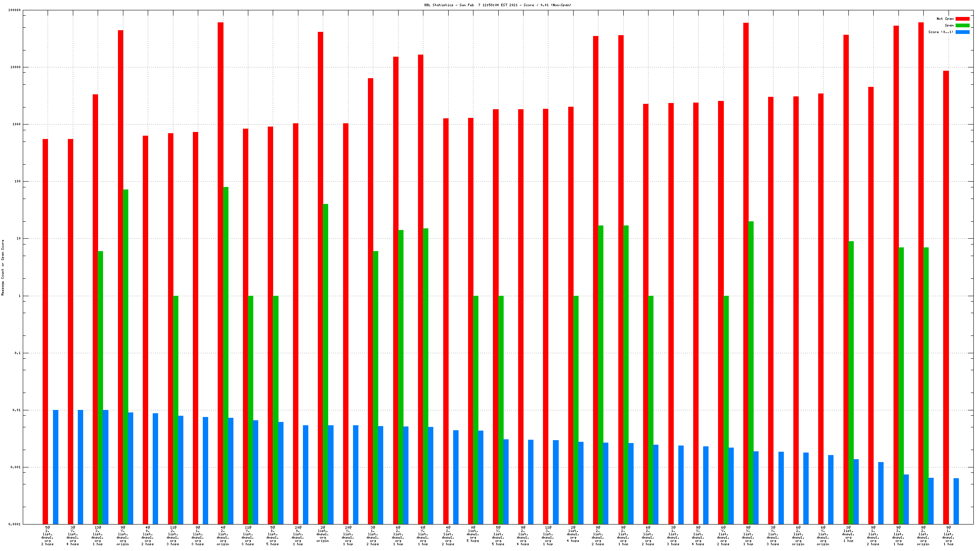Click the 10000 y-axis tick label
Viewport: 980px width, 551px height.
click(x=15, y=67)
